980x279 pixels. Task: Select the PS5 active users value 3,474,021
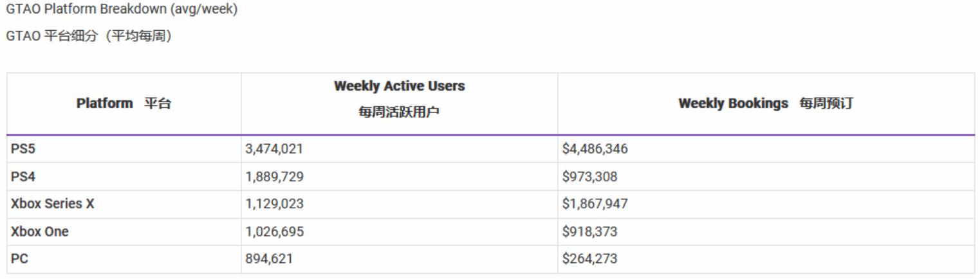click(x=274, y=149)
